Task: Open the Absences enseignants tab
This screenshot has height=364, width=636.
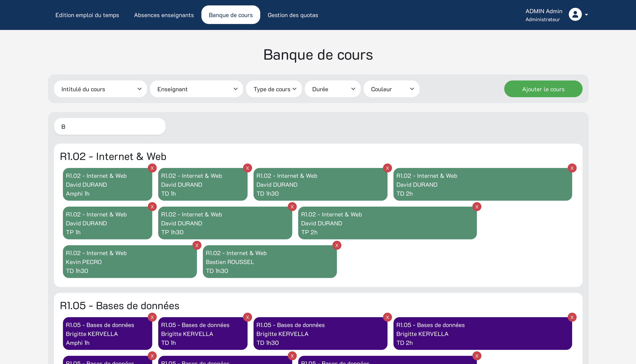Action: [x=164, y=15]
